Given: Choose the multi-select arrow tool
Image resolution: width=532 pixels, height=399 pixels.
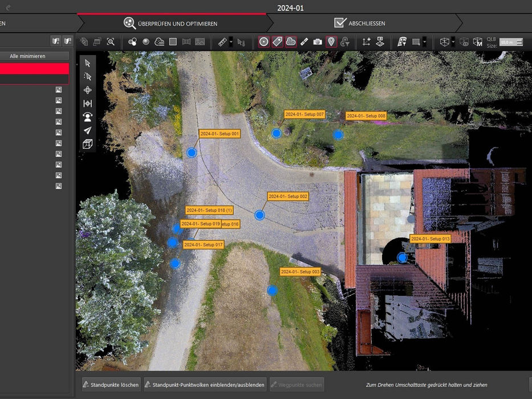Looking at the screenshot, I should click(88, 77).
